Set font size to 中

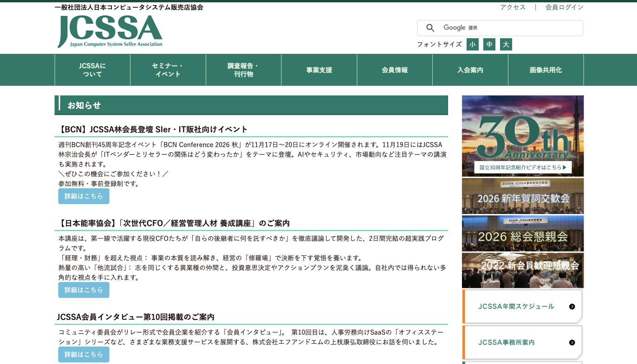[x=489, y=44]
